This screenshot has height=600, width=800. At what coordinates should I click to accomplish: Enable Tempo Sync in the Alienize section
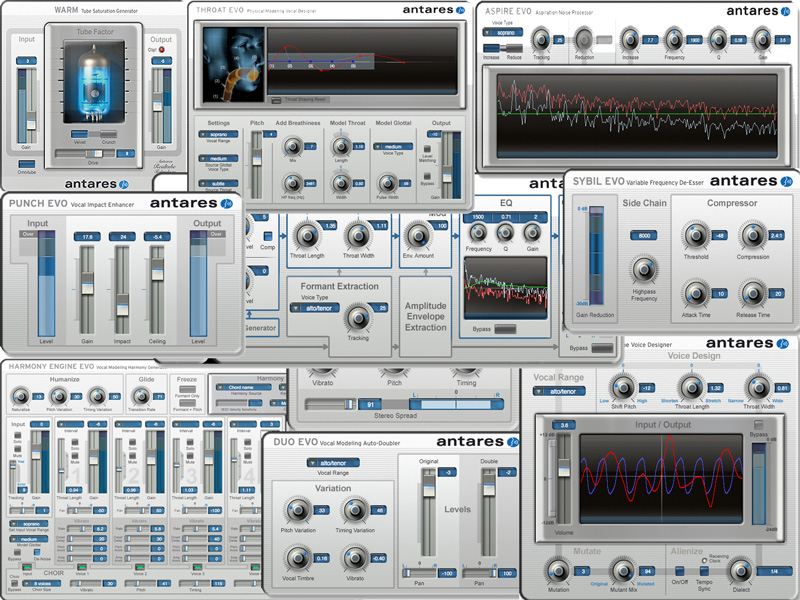click(x=704, y=570)
